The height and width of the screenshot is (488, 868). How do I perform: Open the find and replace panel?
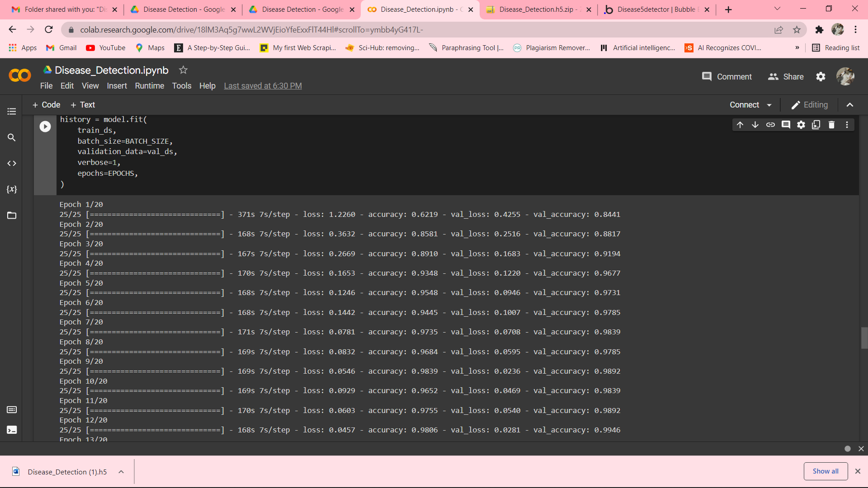[x=12, y=137]
